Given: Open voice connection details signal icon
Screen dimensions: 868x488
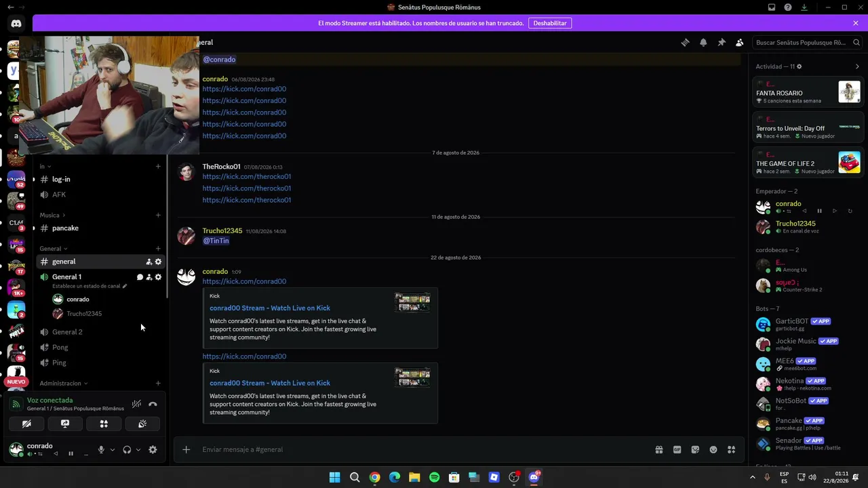Looking at the screenshot, I should point(16,404).
